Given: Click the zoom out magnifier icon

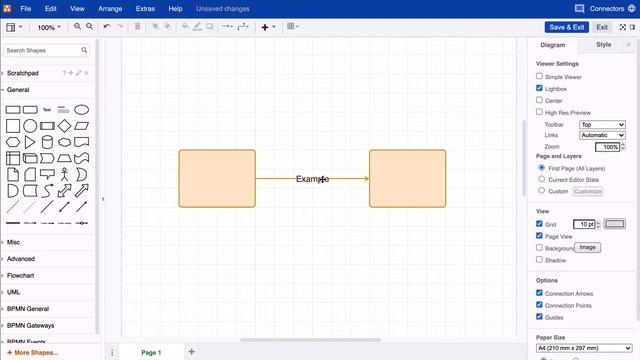Looking at the screenshot, I should coord(89,27).
